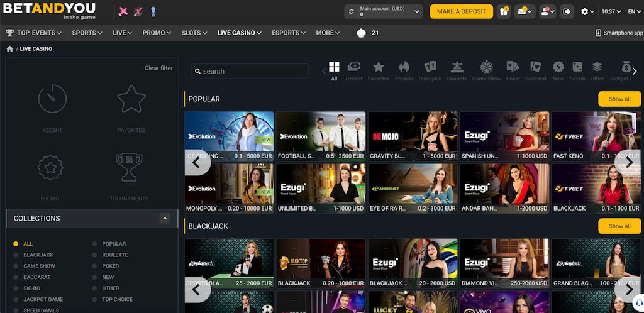Click the logout arrow icon
The image size is (644, 313).
(567, 11)
